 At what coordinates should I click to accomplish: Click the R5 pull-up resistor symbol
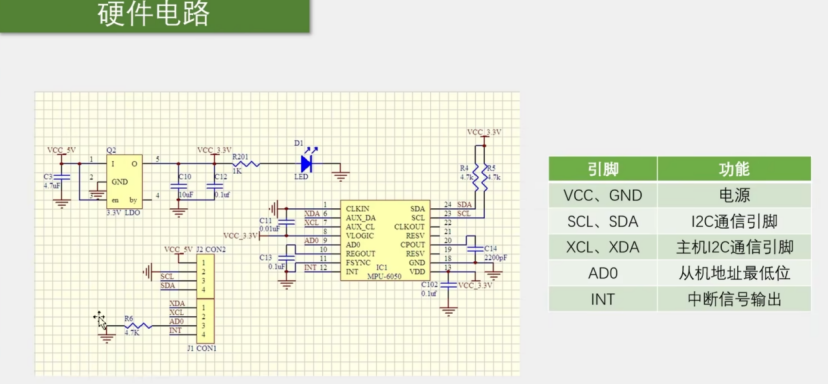(x=484, y=177)
